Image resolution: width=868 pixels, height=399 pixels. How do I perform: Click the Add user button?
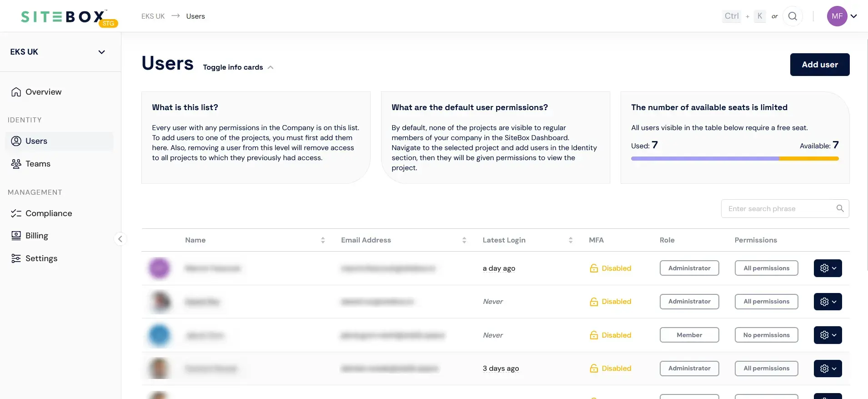(x=820, y=65)
